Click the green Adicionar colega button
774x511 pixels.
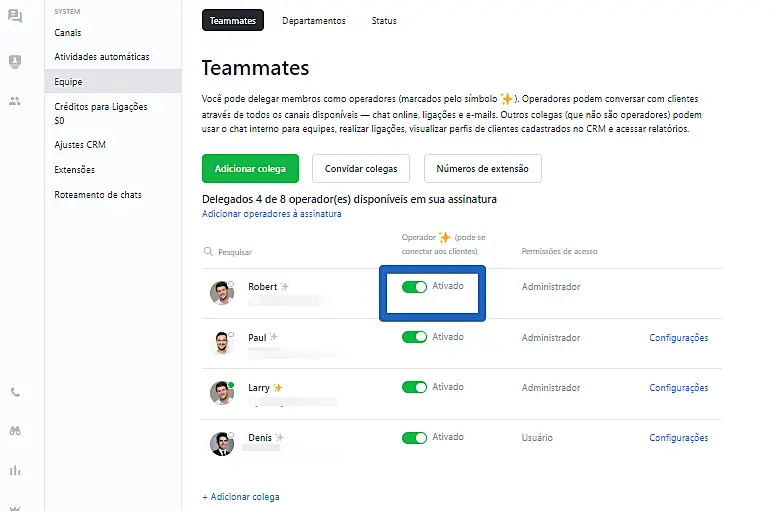pos(250,169)
